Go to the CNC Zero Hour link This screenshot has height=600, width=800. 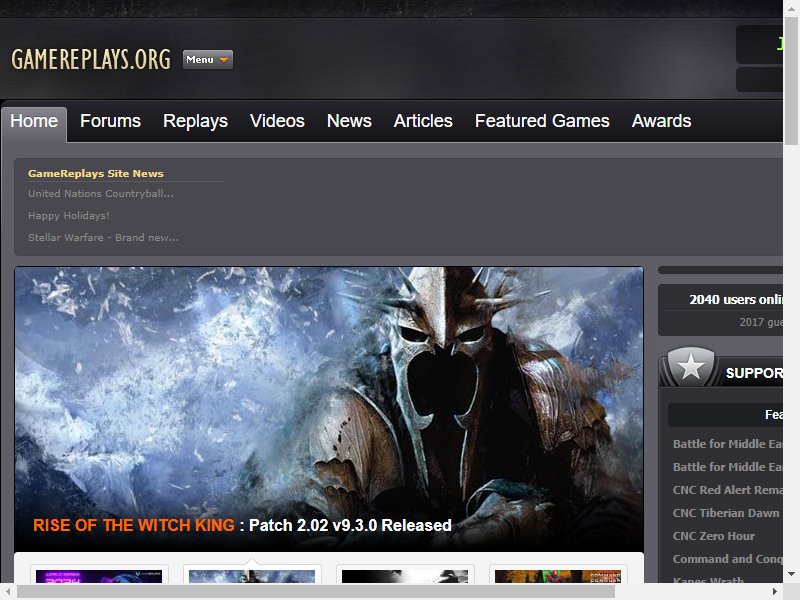(714, 536)
